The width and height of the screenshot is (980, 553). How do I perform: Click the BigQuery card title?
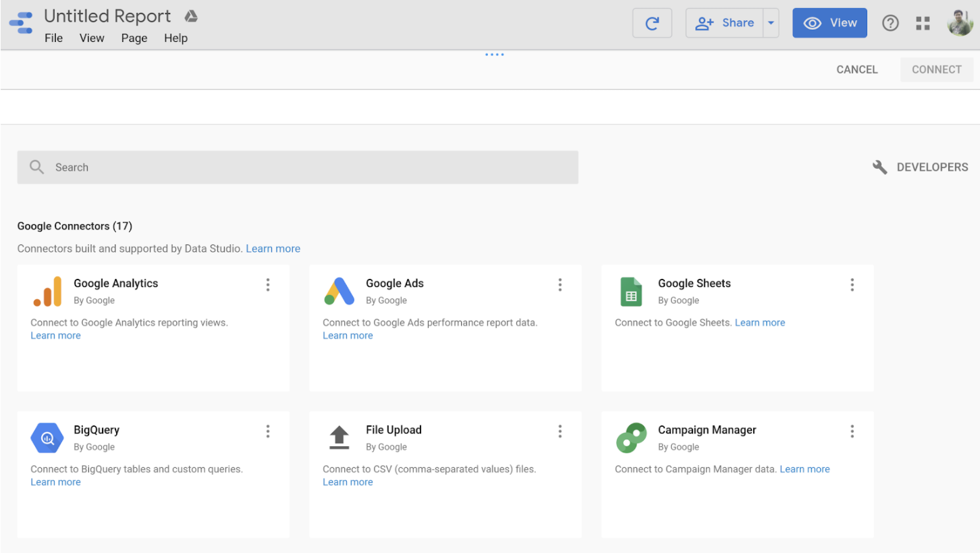point(97,430)
